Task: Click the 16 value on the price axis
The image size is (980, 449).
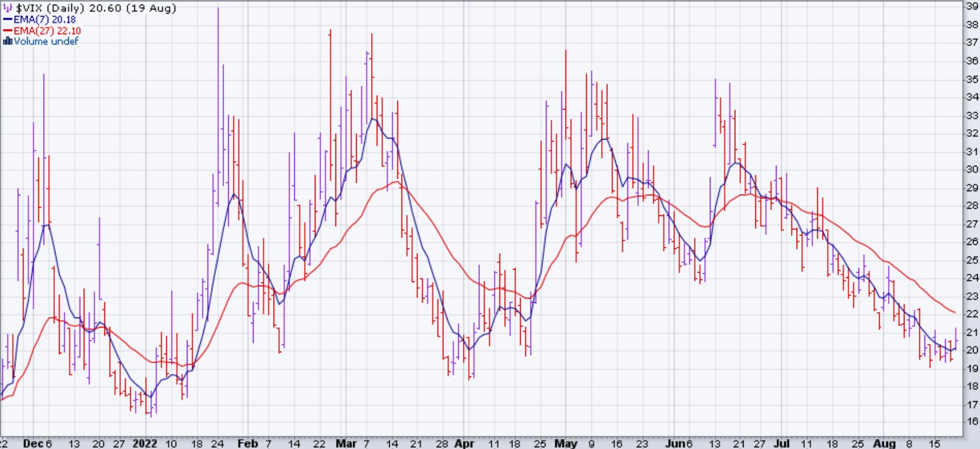Action: [x=972, y=422]
